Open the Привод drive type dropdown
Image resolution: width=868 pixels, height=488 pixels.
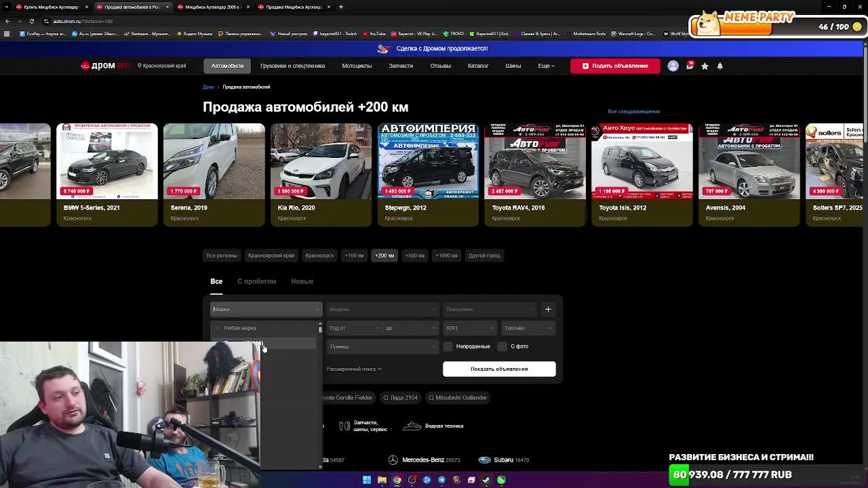[x=382, y=346]
